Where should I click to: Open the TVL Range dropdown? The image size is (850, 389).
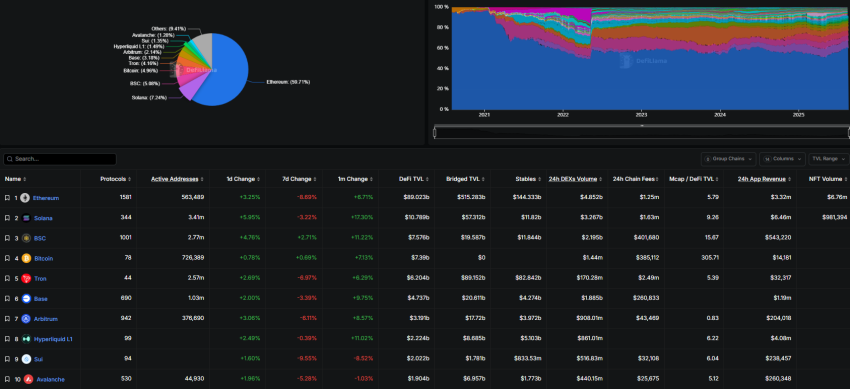pyautogui.click(x=828, y=159)
